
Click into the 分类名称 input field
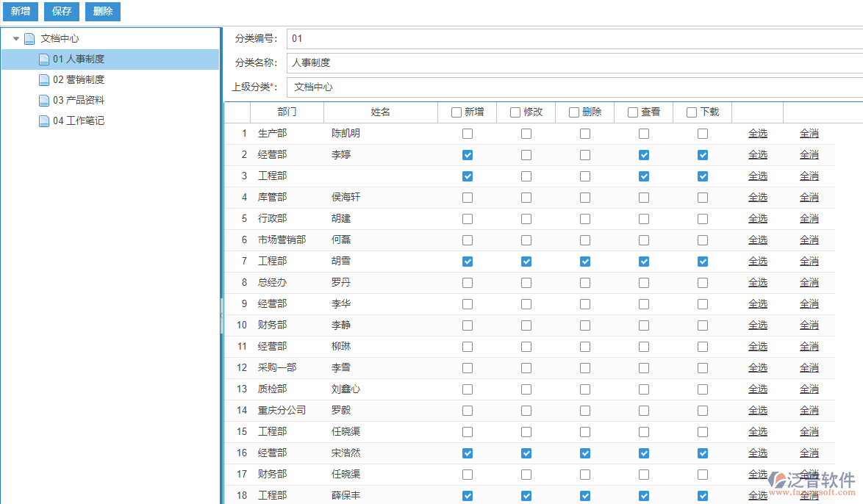(441, 62)
